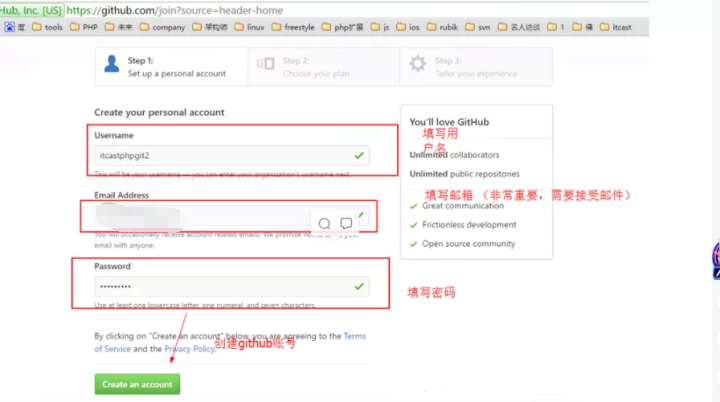Open the php扩展 bookmark folder

(343, 27)
